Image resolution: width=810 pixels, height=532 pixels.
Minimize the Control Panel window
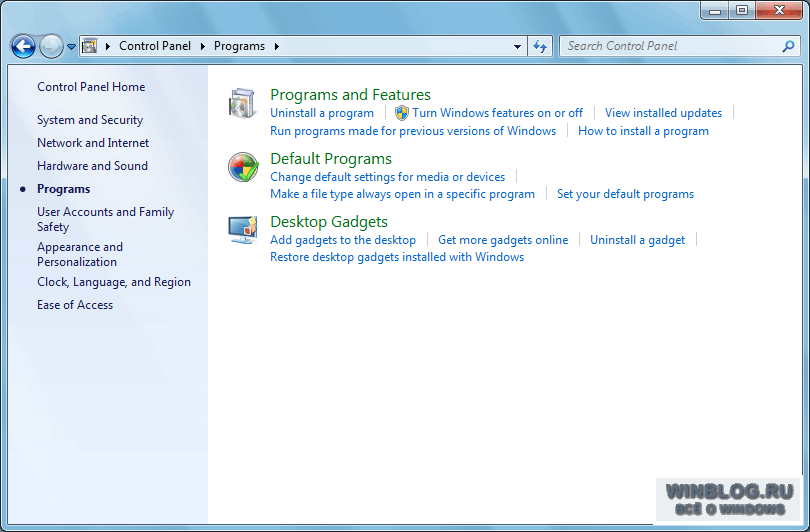click(715, 10)
